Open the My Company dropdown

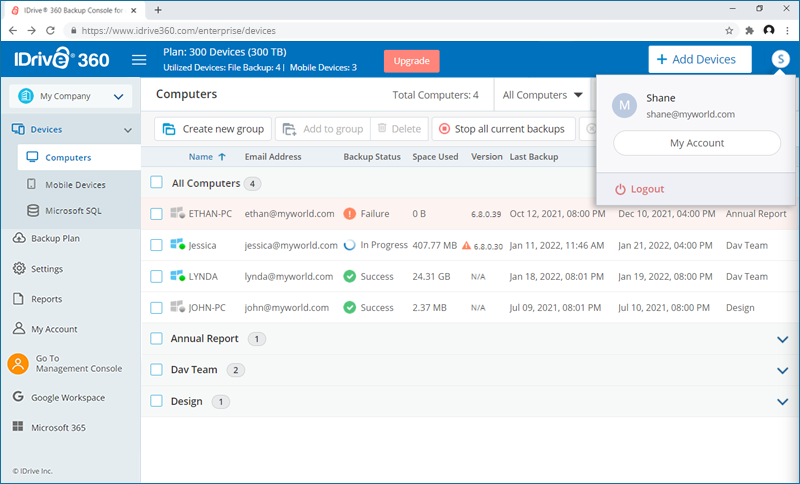click(x=70, y=96)
